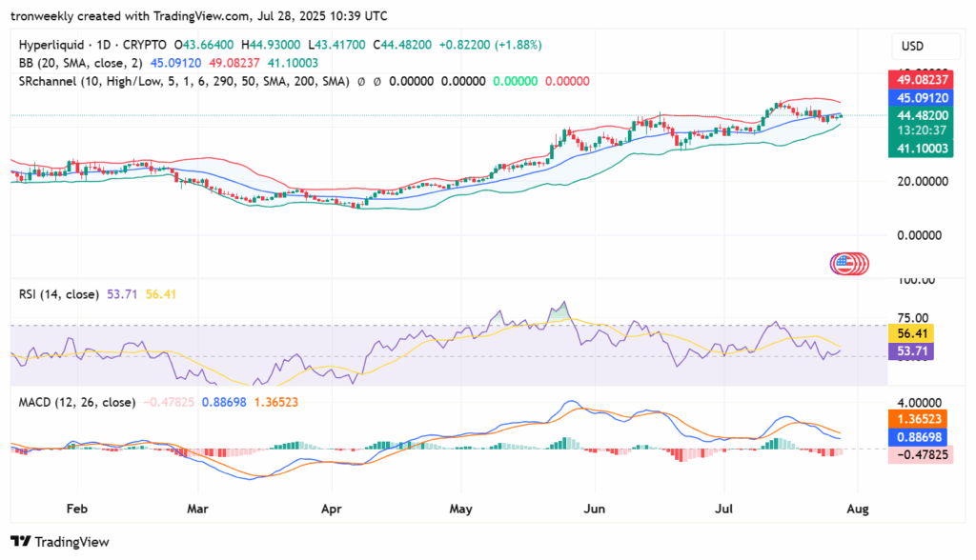Click the MACD legend value 0.88698
976x560 pixels.
(x=224, y=403)
